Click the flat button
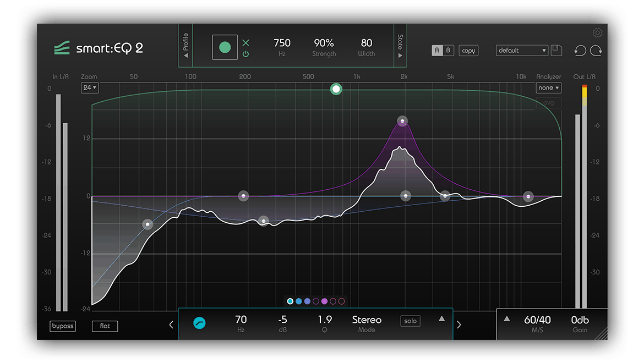Screen dimensions: 644x363 [x=105, y=326]
